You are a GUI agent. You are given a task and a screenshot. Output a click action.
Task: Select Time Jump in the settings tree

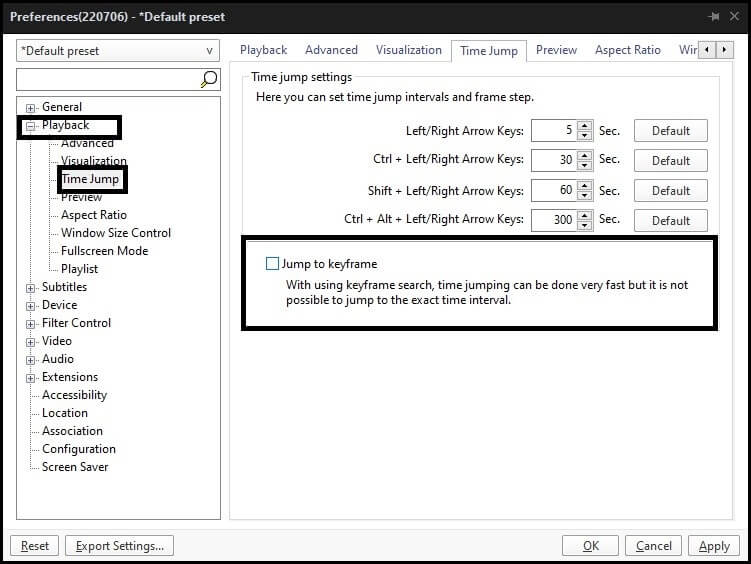click(x=90, y=179)
